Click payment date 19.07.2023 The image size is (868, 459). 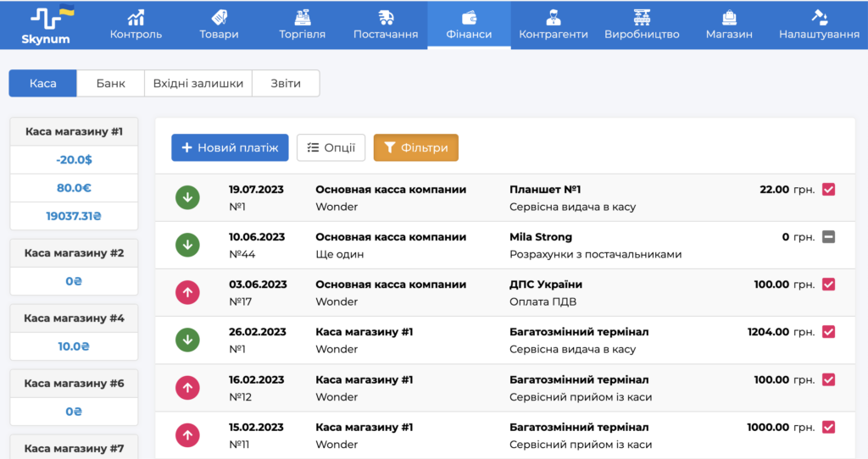[256, 190]
